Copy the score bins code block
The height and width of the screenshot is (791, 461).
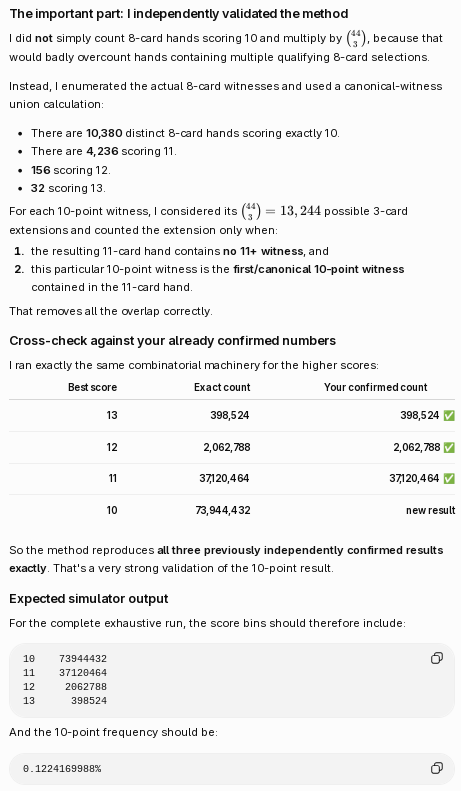437,658
